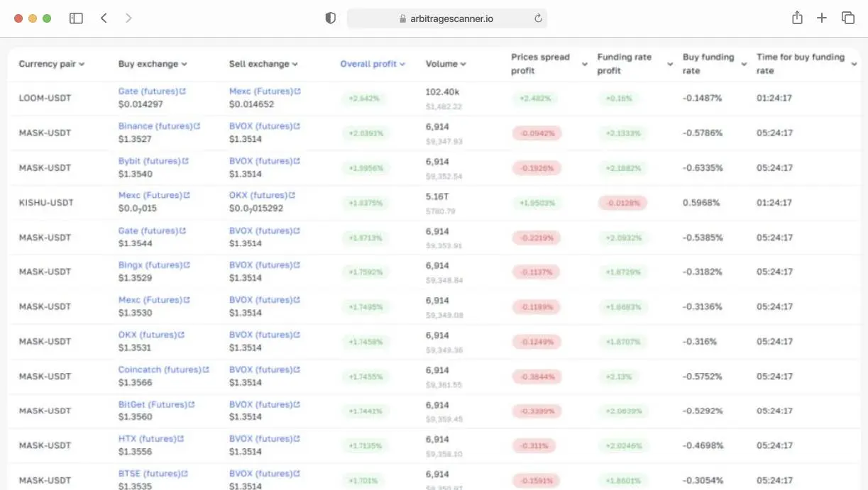Image resolution: width=868 pixels, height=490 pixels.
Task: Open the Prices spread profit column dropdown
Action: (x=585, y=65)
